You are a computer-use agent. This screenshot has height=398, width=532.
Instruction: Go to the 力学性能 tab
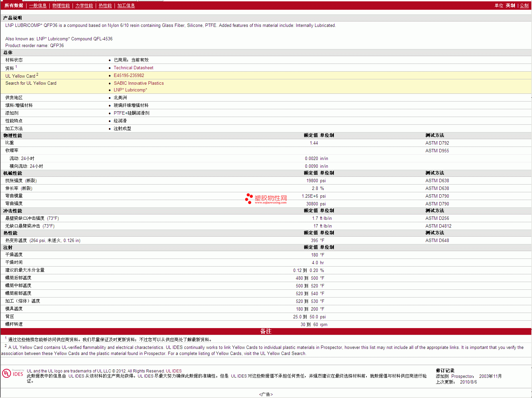pos(84,6)
